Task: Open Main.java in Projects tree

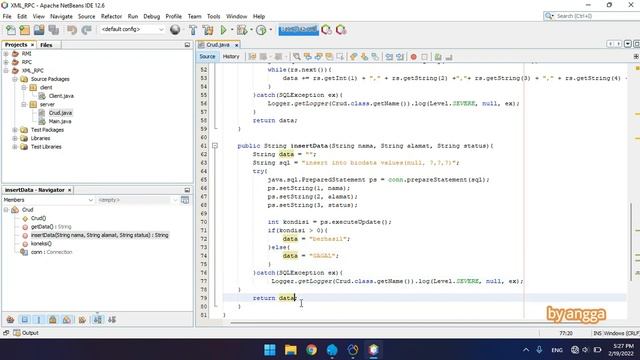Action: pyautogui.click(x=60, y=121)
